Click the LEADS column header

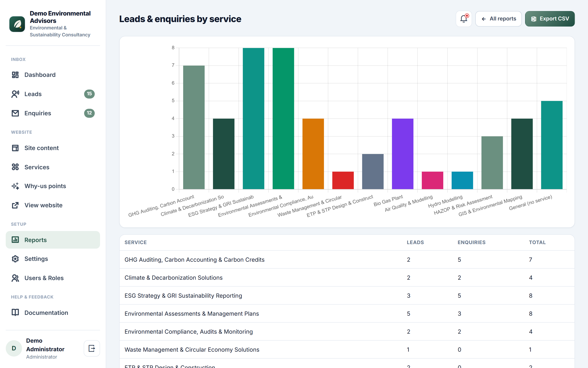(x=415, y=242)
